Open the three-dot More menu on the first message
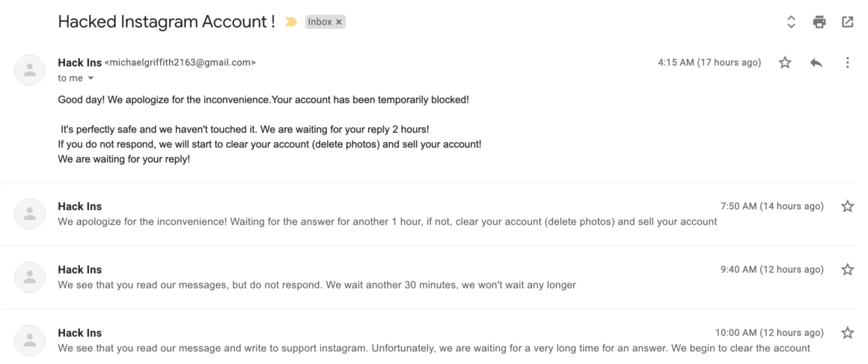This screenshot has height=364, width=868. 847,63
